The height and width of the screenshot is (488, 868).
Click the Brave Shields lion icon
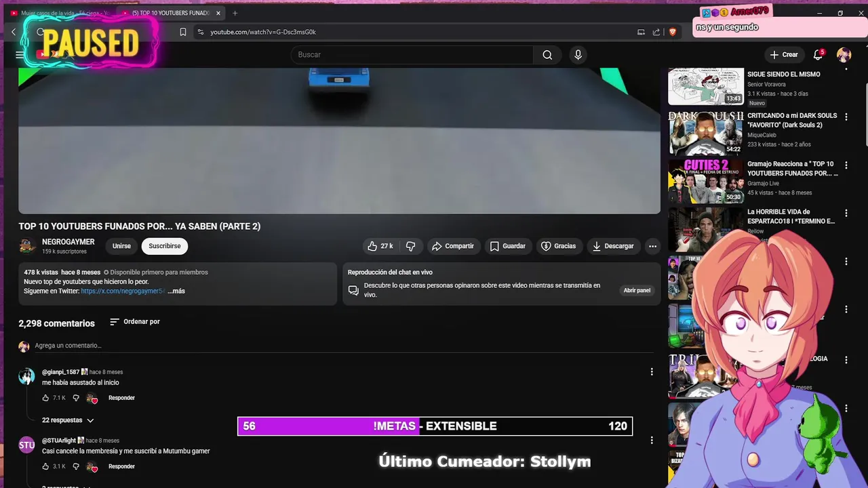click(x=673, y=32)
